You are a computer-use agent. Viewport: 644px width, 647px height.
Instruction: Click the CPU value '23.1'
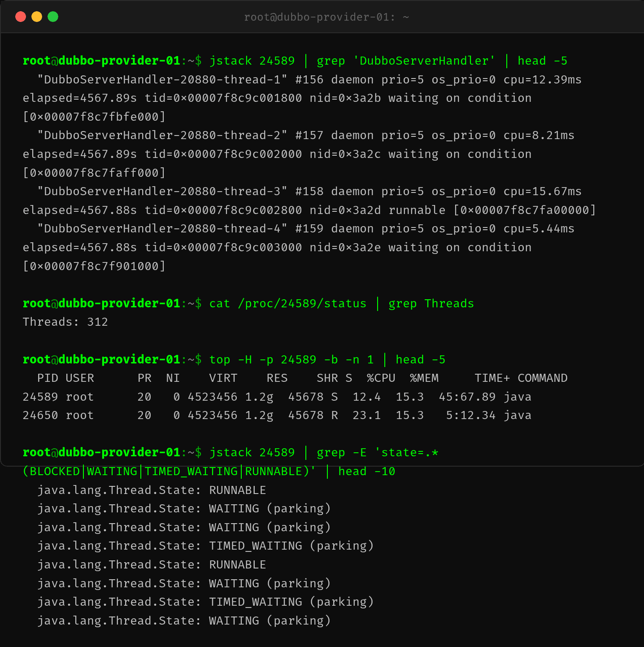(367, 415)
